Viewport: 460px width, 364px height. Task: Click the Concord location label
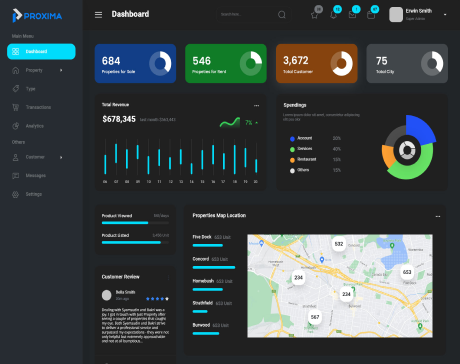pyautogui.click(x=201, y=259)
